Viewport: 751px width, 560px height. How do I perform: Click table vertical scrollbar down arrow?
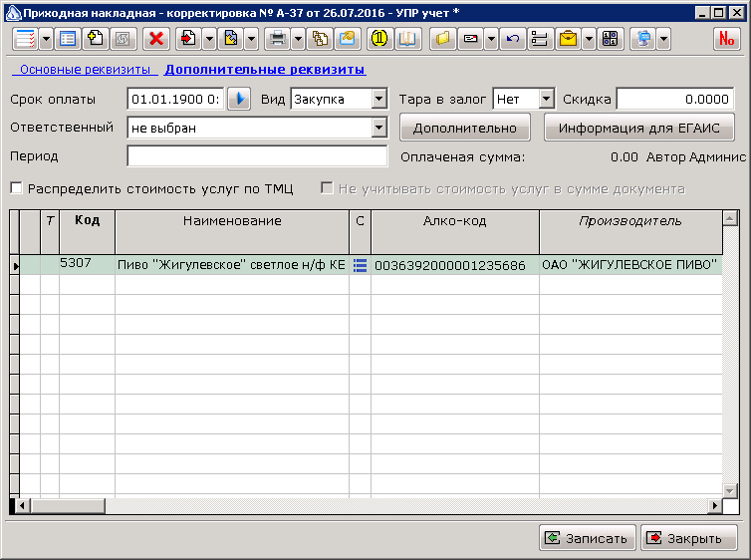pyautogui.click(x=730, y=490)
